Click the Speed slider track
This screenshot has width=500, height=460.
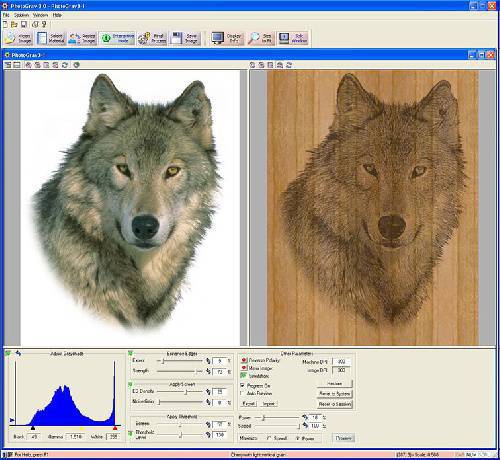(277, 426)
